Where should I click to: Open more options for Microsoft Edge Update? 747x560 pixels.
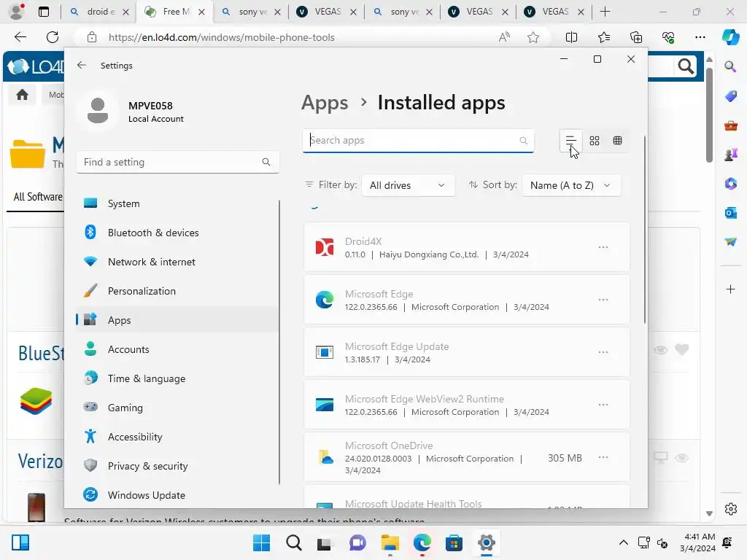coord(603,352)
